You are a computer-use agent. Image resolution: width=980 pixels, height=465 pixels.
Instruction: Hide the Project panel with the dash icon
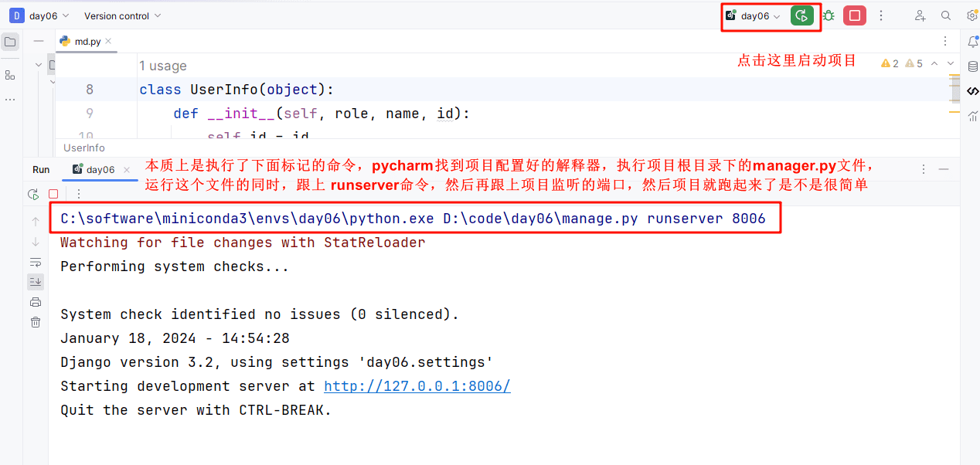[39, 41]
